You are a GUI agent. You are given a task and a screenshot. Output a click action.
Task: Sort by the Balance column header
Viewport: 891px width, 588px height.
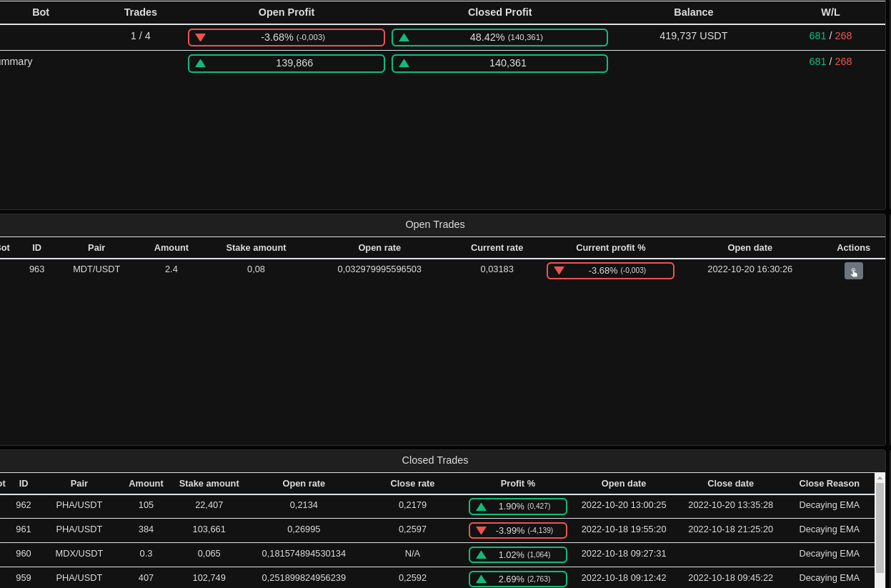(693, 12)
